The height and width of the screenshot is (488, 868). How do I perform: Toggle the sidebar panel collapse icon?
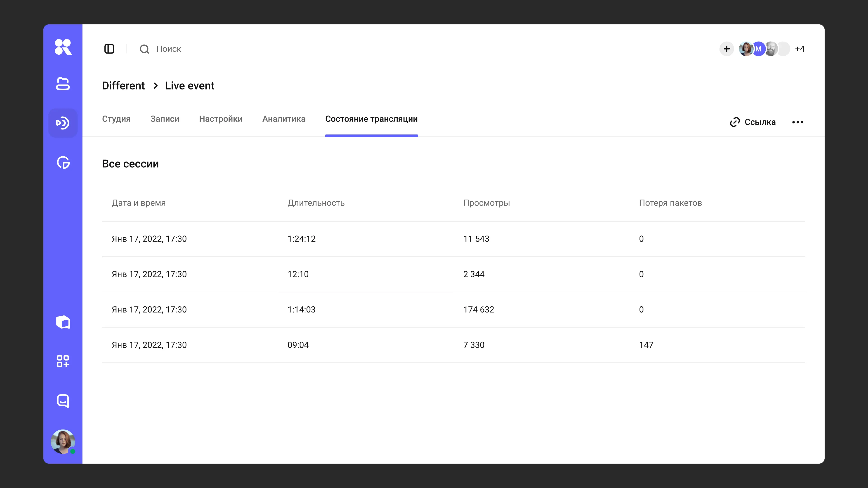(x=109, y=49)
